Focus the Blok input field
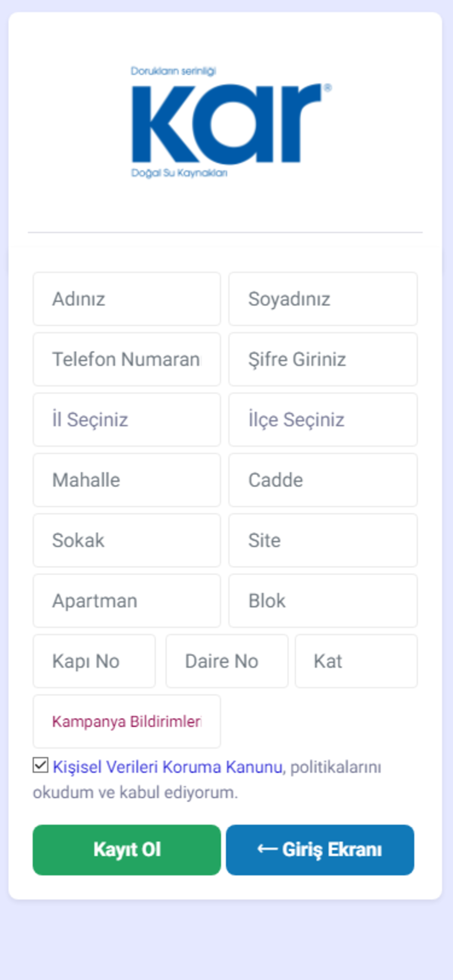453x980 pixels. (x=323, y=601)
